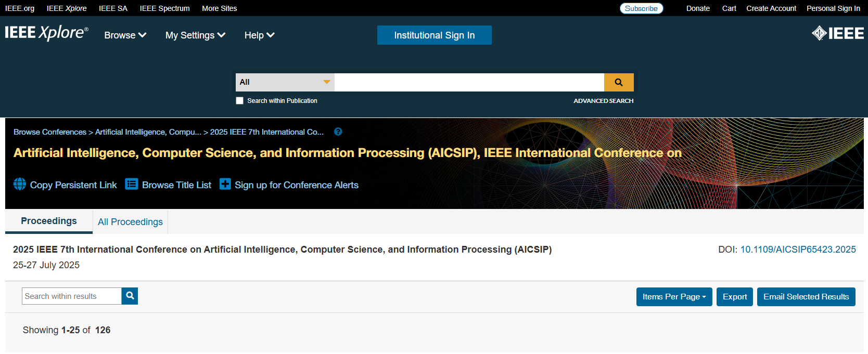The width and height of the screenshot is (868, 354).
Task: Click the plus icon for Conference Alerts
Action: coord(225,185)
